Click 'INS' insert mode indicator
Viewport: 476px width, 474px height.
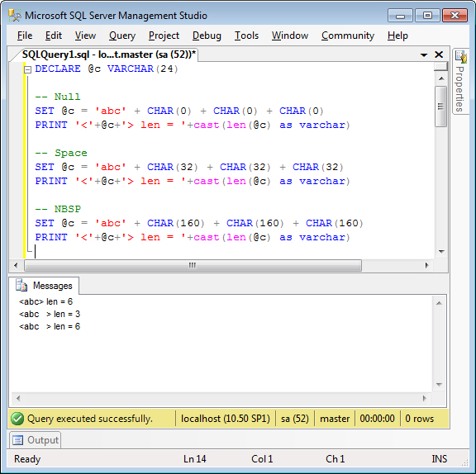[440, 459]
